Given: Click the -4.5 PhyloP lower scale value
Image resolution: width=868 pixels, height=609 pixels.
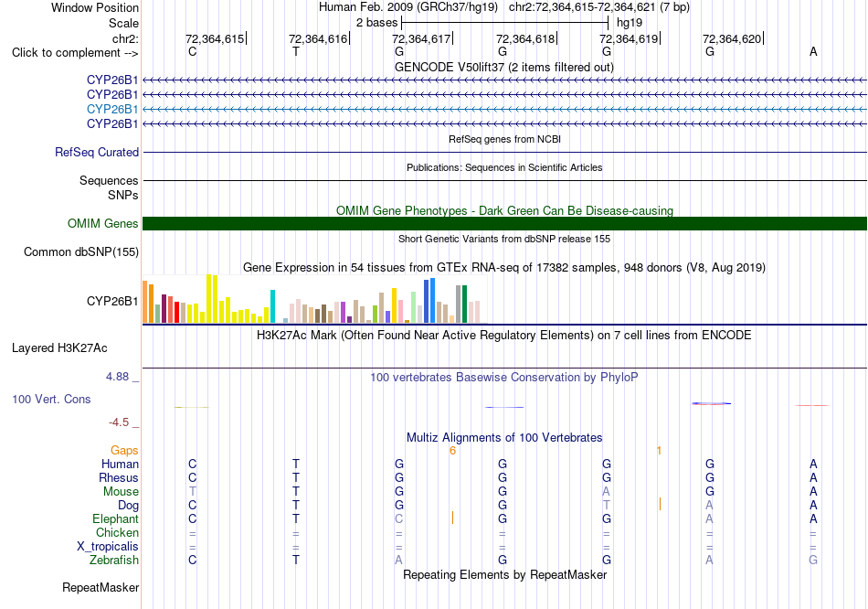Looking at the screenshot, I should tap(119, 422).
